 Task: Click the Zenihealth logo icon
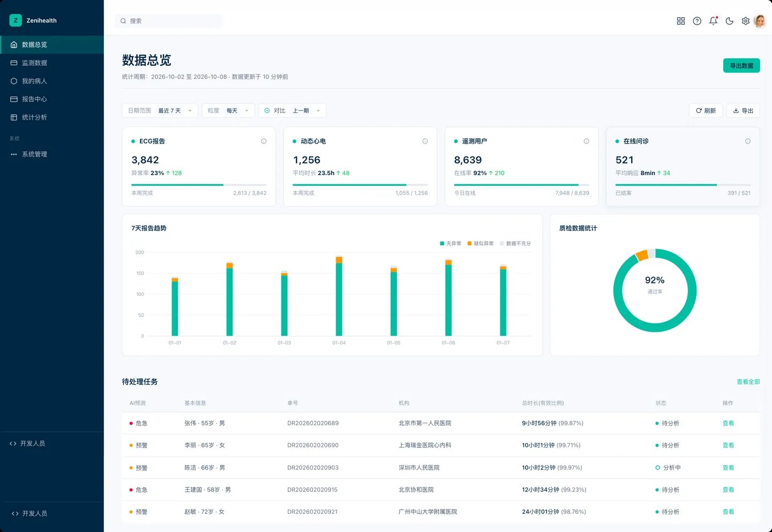point(16,20)
